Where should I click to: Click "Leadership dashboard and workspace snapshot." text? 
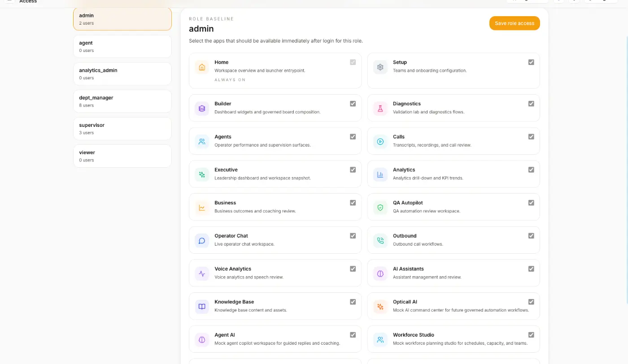262,178
